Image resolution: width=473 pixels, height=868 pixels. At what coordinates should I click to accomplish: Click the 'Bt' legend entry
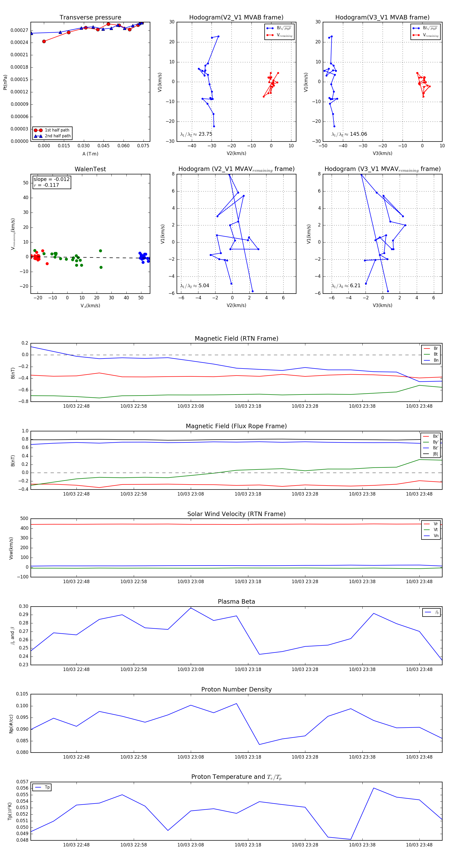431,354
